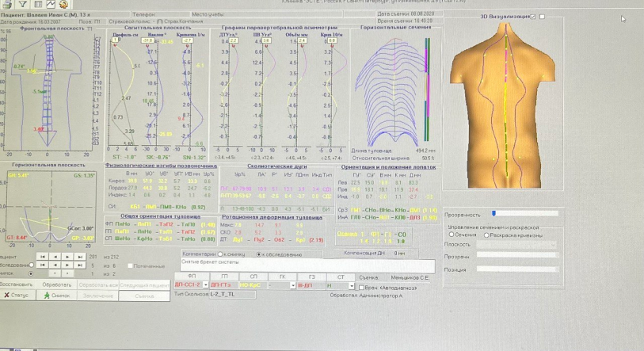Select comment mode 'к снимку'

220,254
